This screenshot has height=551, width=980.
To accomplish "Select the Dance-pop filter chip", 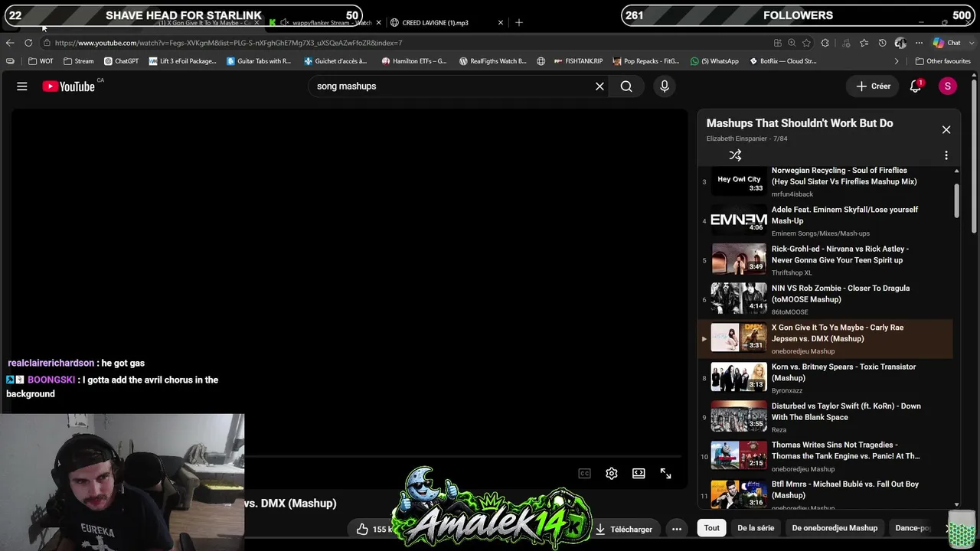I will [x=913, y=528].
